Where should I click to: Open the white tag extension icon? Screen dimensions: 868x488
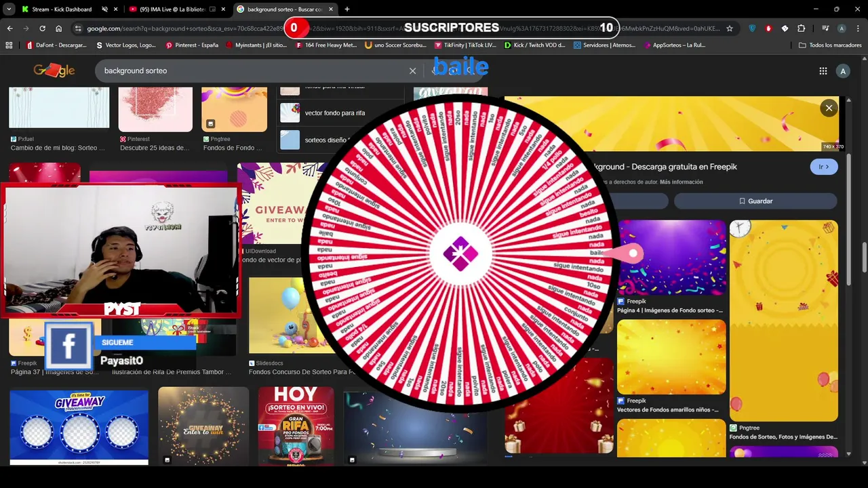[785, 28]
